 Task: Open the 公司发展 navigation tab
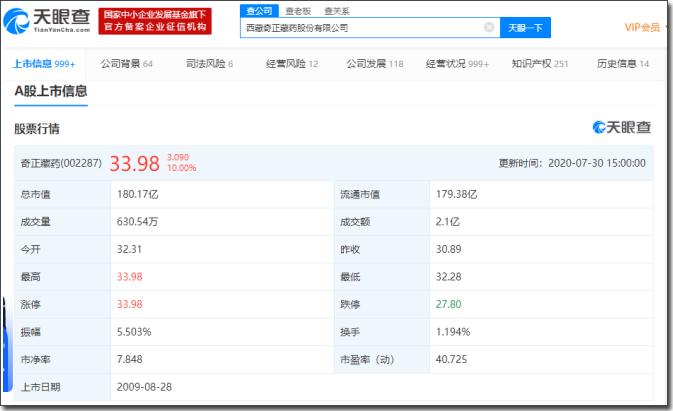click(x=375, y=64)
